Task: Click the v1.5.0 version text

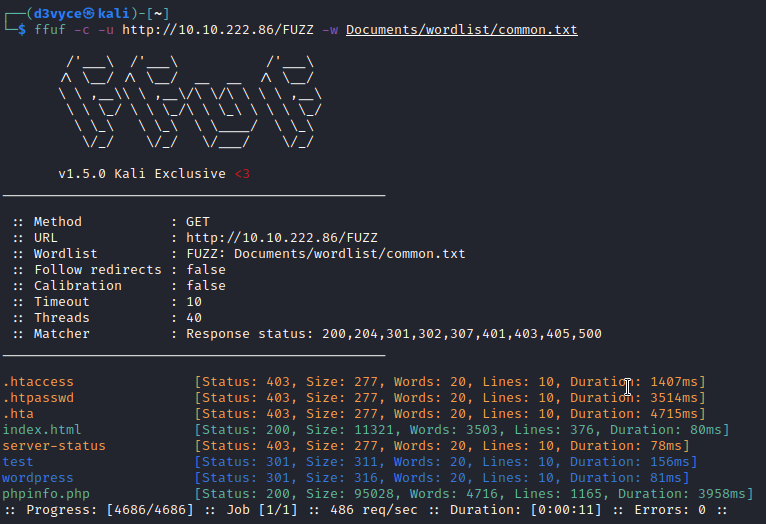Action: point(78,174)
